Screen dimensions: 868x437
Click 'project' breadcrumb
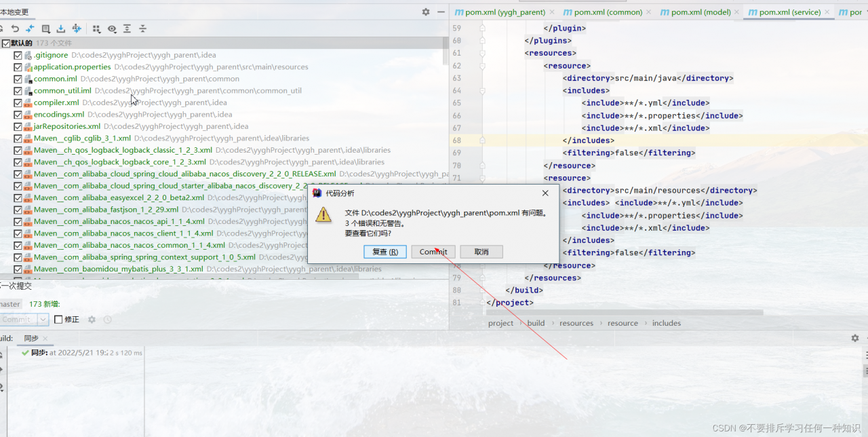point(500,323)
